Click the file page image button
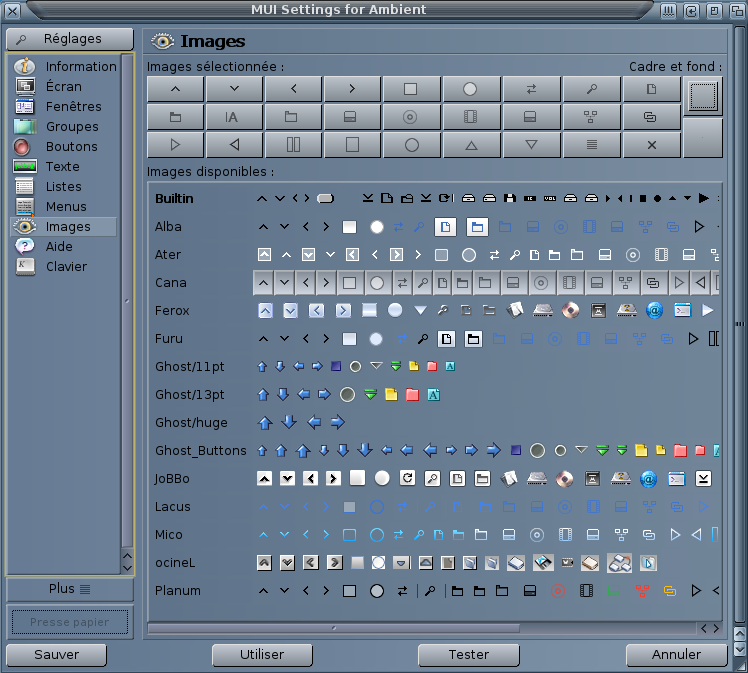 (651, 89)
